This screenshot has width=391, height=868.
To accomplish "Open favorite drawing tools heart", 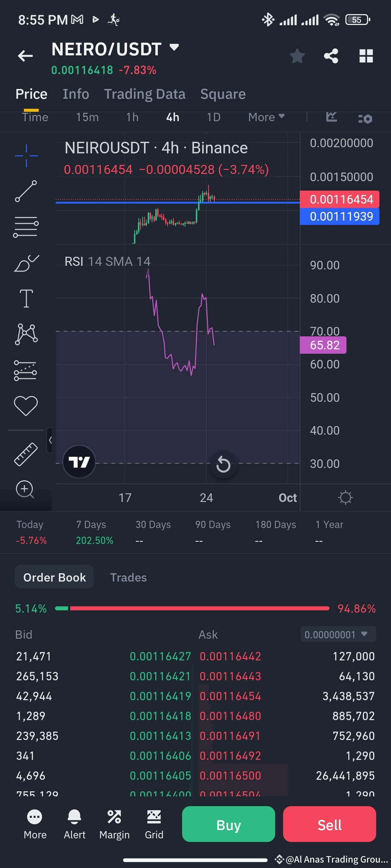I will (x=26, y=405).
